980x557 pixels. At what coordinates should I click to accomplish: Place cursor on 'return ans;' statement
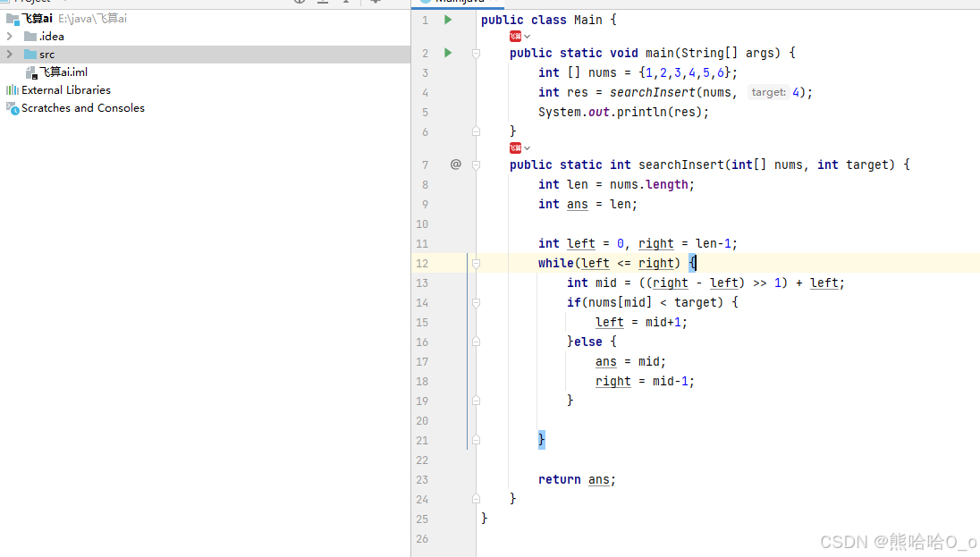(x=577, y=479)
